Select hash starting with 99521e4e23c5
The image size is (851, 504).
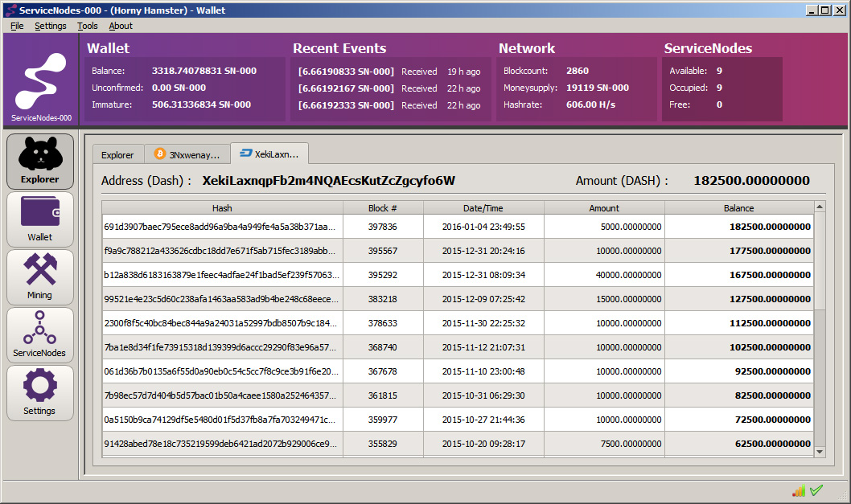(x=221, y=299)
